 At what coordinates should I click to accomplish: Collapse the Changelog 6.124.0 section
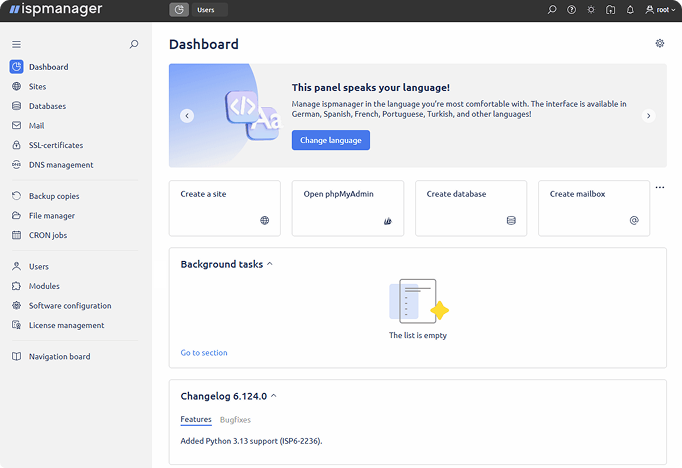274,396
